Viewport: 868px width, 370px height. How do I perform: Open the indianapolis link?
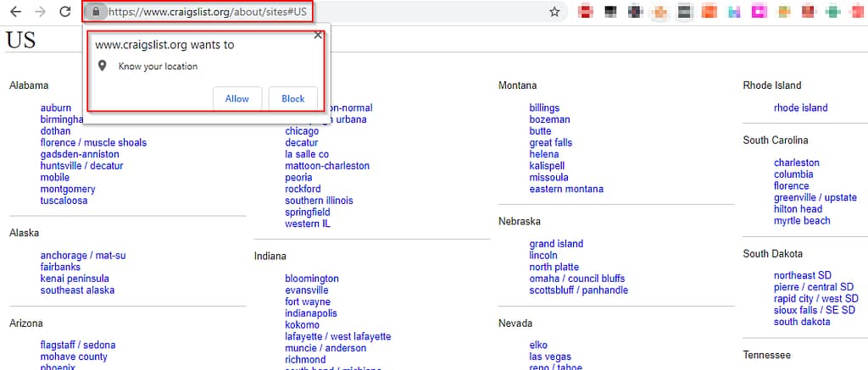pos(311,313)
